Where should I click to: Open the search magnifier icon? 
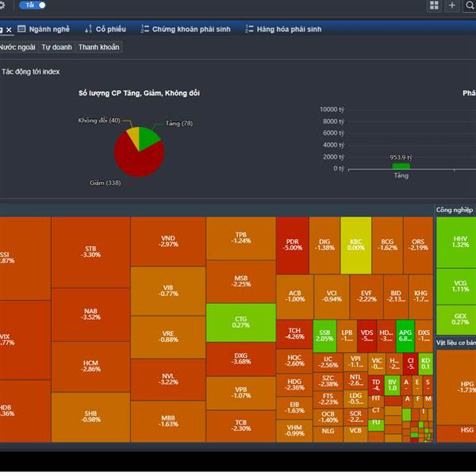(x=470, y=6)
